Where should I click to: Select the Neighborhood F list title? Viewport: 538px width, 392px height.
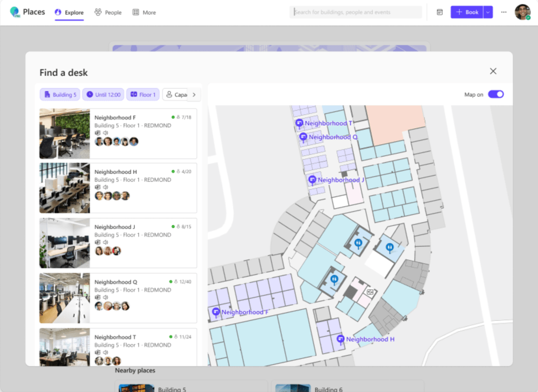click(x=115, y=117)
